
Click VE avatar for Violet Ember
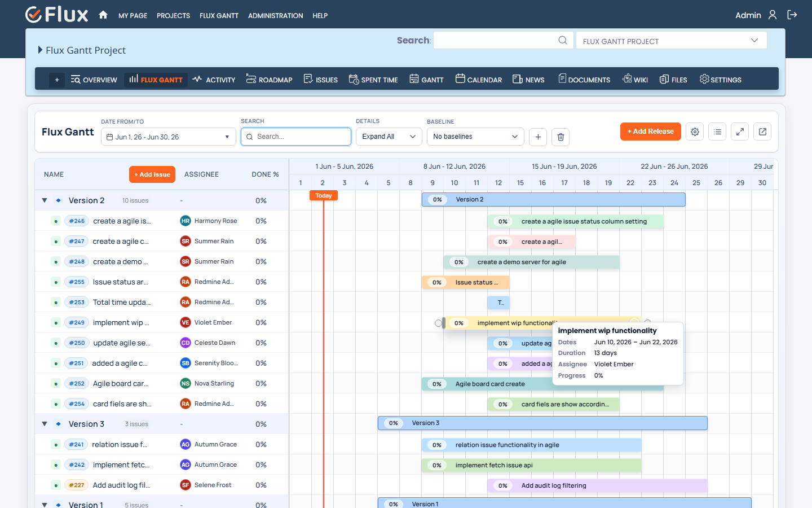[186, 323]
